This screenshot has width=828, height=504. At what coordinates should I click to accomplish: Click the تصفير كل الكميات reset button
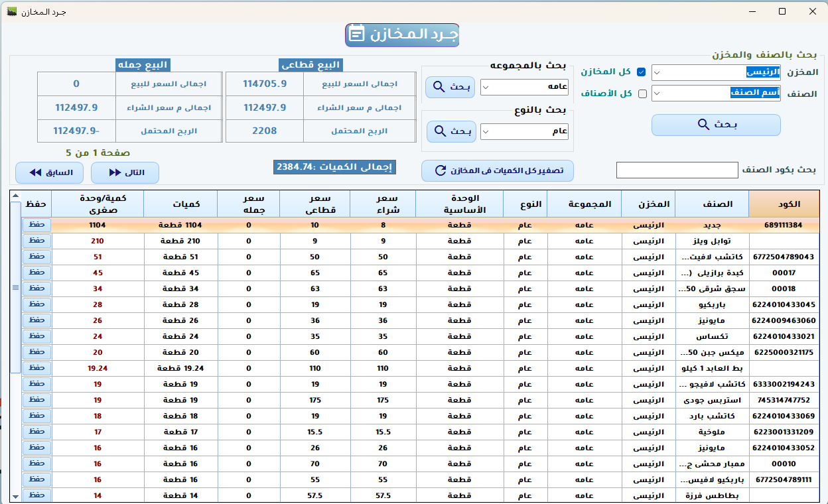coord(497,170)
